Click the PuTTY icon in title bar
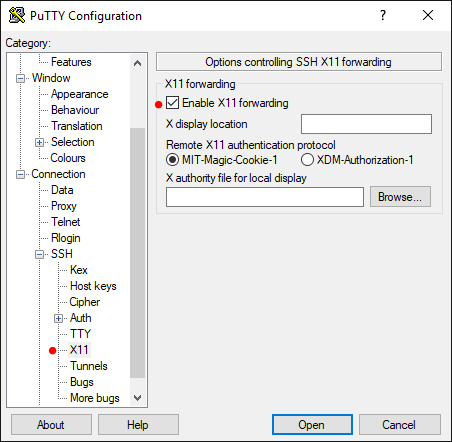452x442 pixels. pyautogui.click(x=17, y=15)
